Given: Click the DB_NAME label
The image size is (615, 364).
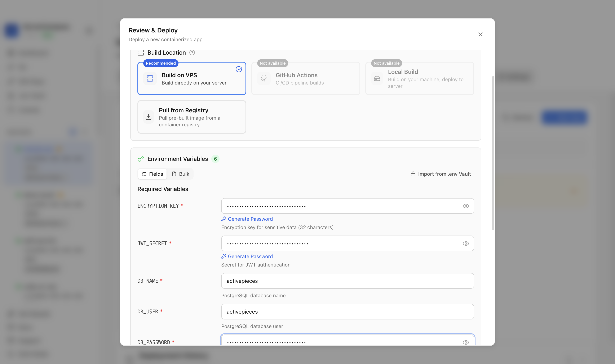Looking at the screenshot, I should [x=148, y=281].
